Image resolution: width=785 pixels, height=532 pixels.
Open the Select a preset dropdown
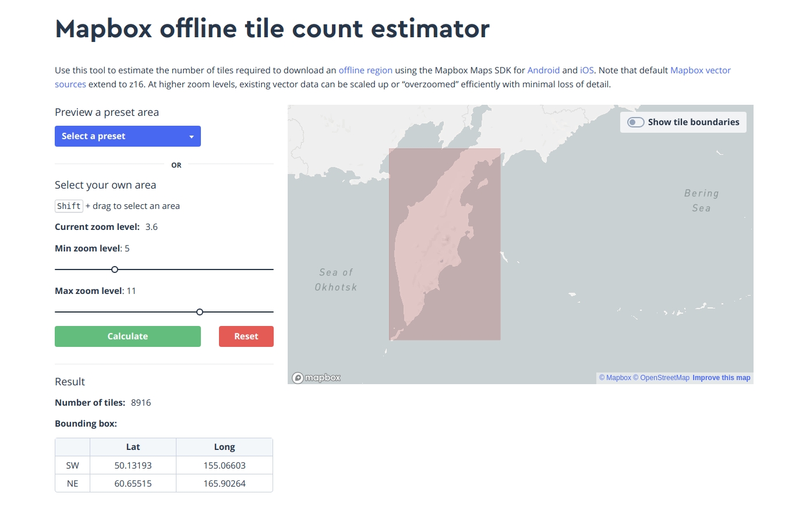[x=128, y=136]
